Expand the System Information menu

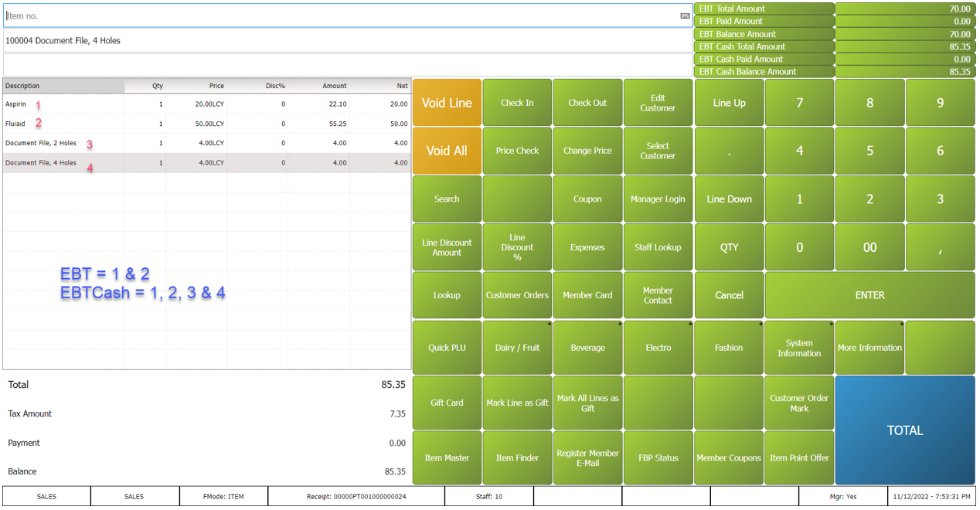coord(799,348)
